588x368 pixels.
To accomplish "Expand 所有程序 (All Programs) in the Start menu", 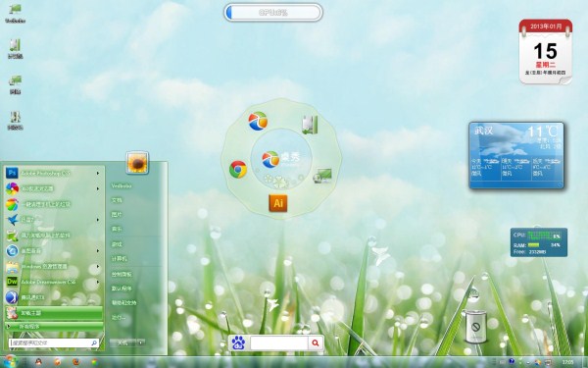I will coord(54,327).
